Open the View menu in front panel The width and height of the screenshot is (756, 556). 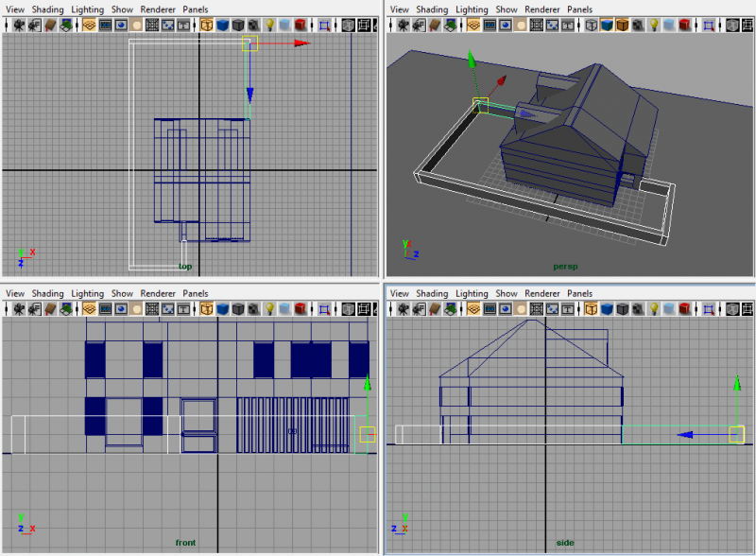click(15, 294)
